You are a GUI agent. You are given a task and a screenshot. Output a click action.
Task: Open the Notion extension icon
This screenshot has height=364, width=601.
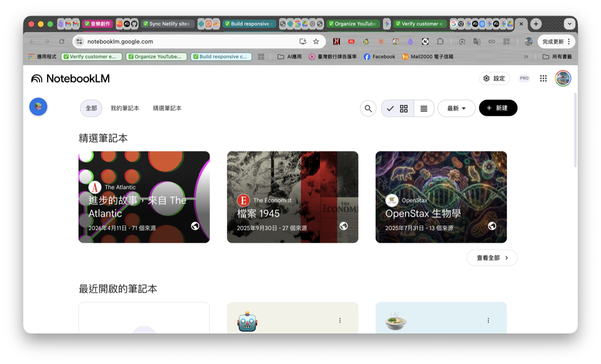coord(425,41)
